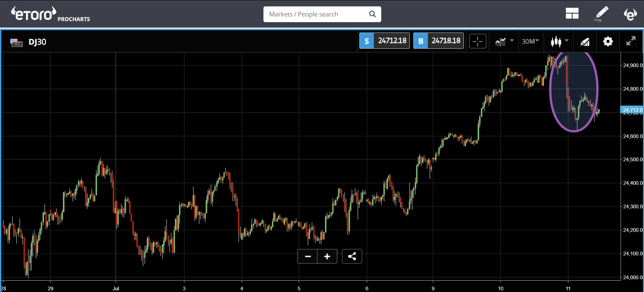Select the pencil drawing tool
Image resolution: width=644 pixels, height=292 pixels.
coord(601,14)
